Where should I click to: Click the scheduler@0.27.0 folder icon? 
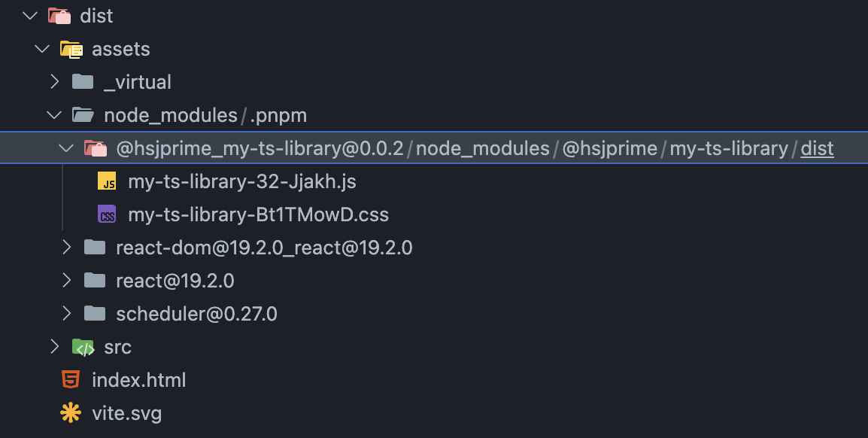click(95, 314)
